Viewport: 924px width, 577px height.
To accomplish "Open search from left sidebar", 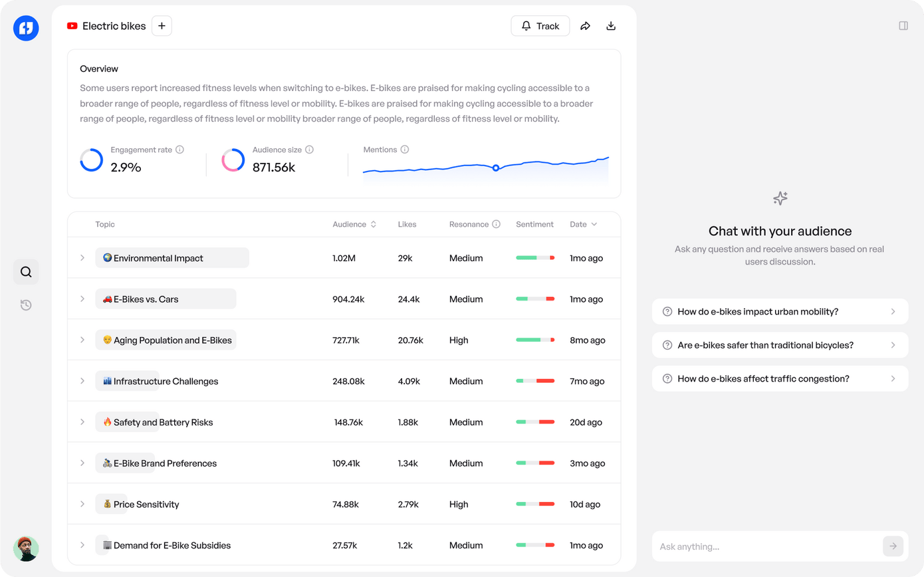I will tap(26, 272).
